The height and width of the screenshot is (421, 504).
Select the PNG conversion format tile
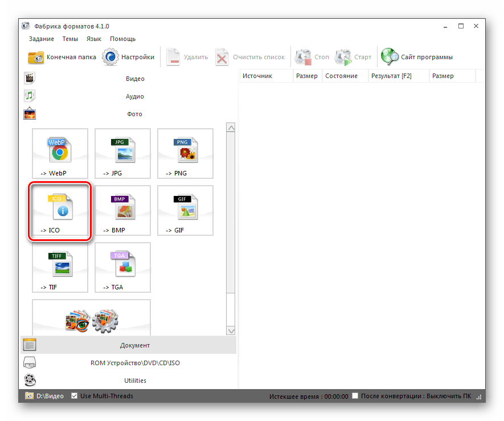pyautogui.click(x=186, y=153)
